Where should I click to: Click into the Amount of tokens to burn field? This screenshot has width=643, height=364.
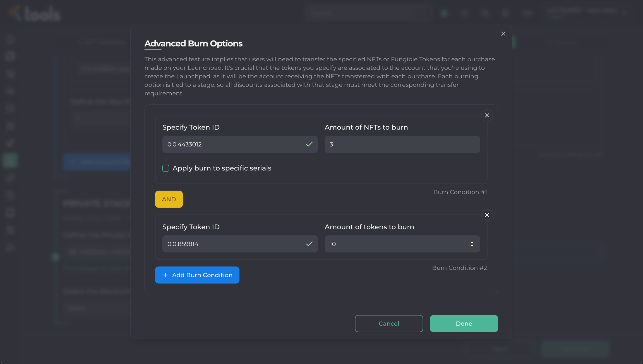(394, 244)
